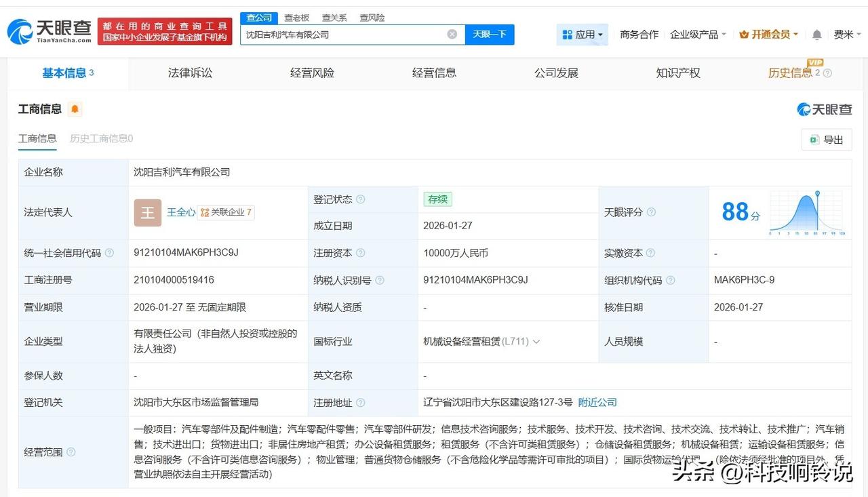Switch to the 查老板 search tab
Image resolution: width=868 pixels, height=497 pixels.
(296, 18)
